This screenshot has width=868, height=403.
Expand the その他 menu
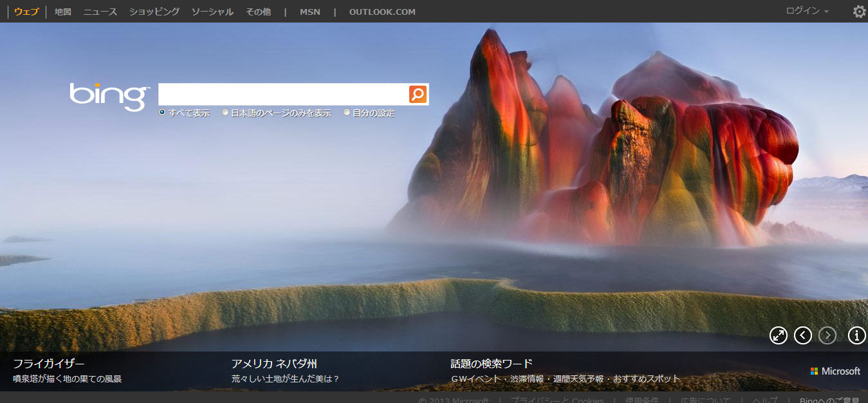coord(258,12)
